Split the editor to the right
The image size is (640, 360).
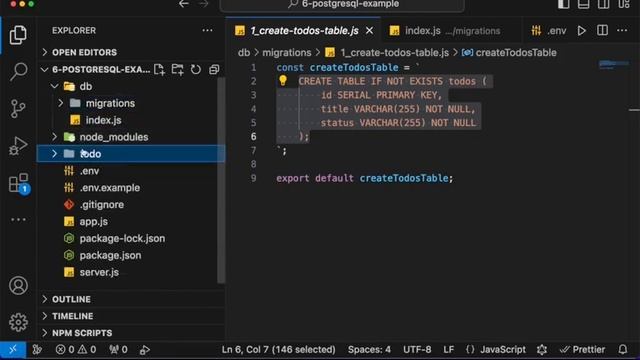602,31
